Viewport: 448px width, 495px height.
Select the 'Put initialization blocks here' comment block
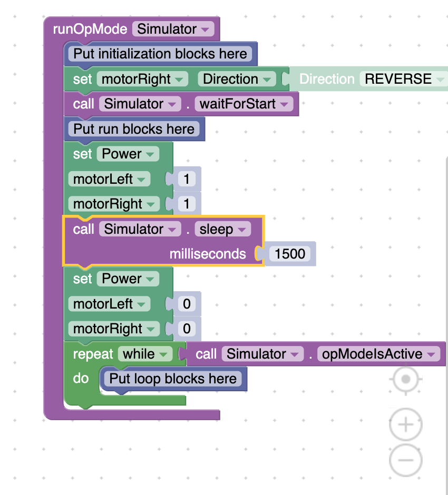[160, 54]
